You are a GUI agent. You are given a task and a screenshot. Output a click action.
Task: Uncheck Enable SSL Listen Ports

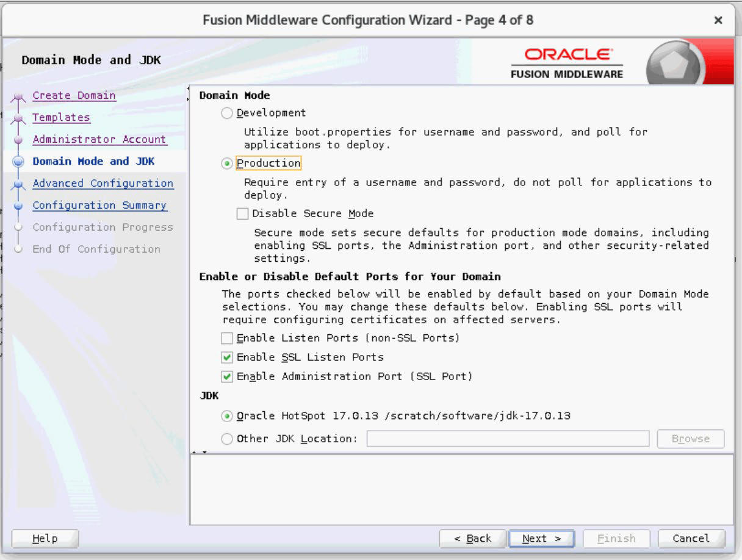point(227,357)
